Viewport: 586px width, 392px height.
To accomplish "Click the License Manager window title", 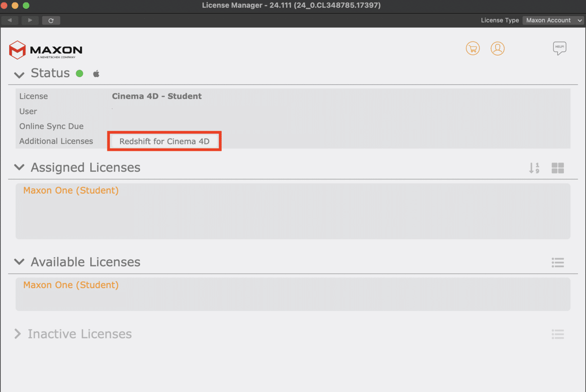I will pyautogui.click(x=291, y=5).
